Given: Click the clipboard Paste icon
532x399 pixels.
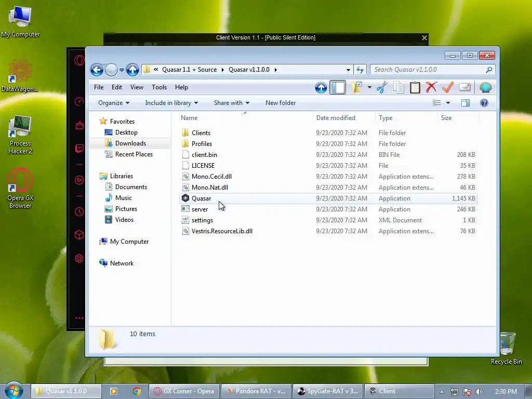Looking at the screenshot, I should click(415, 87).
